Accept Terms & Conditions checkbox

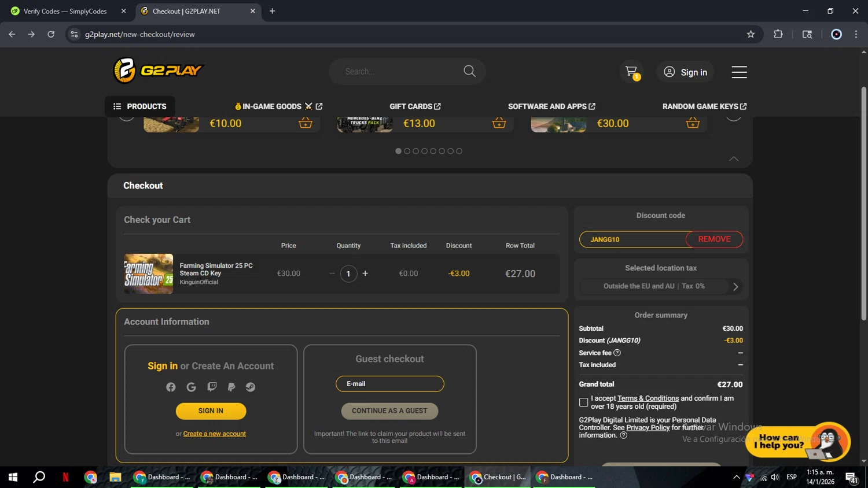point(583,402)
